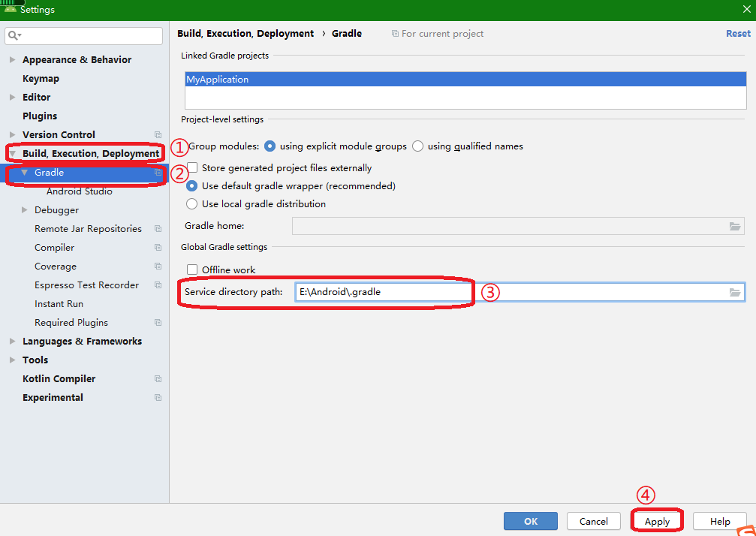
Task: Open the Plugins settings page
Action: (40, 116)
